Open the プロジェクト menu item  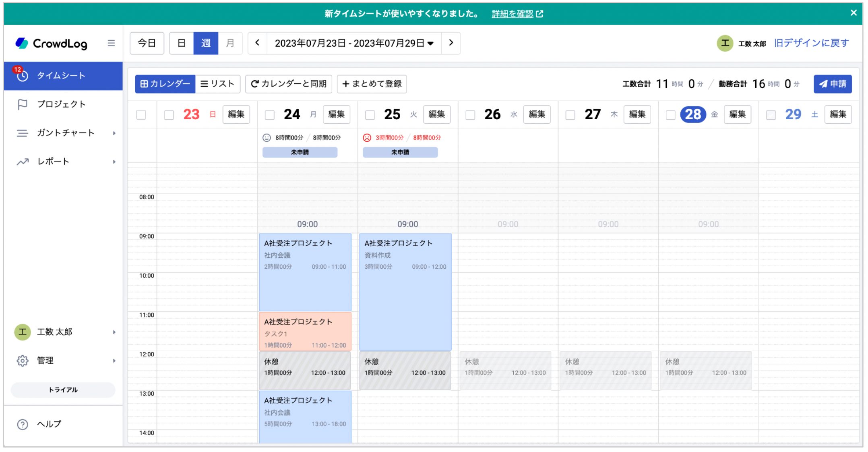63,104
